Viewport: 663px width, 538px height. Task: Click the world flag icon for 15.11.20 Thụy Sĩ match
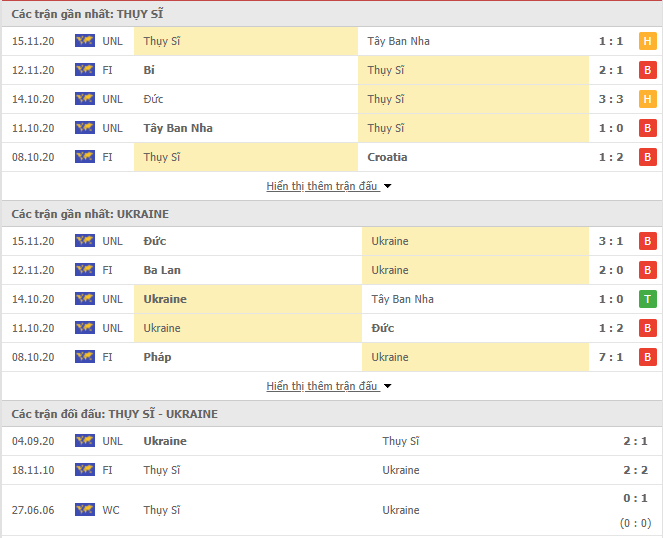tap(85, 41)
